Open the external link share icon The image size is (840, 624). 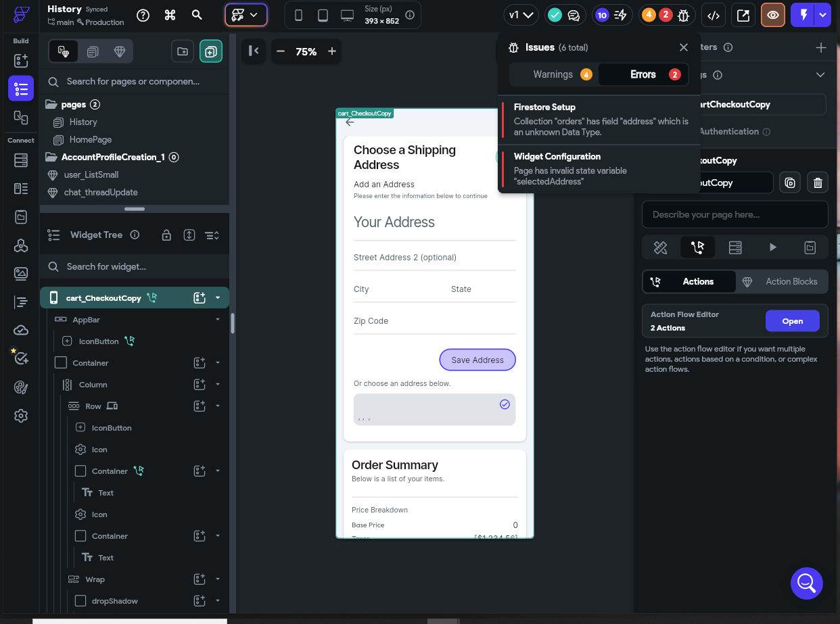click(x=743, y=15)
